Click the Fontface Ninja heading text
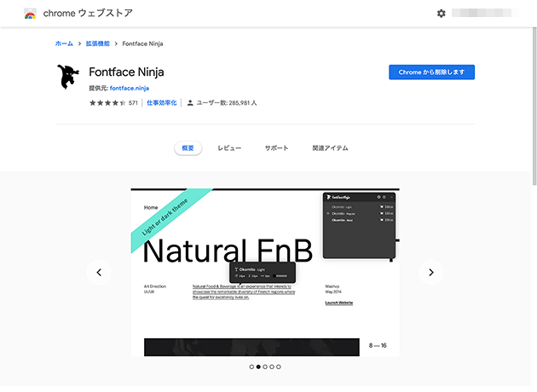Viewport: 537px width, 392px height. click(126, 72)
